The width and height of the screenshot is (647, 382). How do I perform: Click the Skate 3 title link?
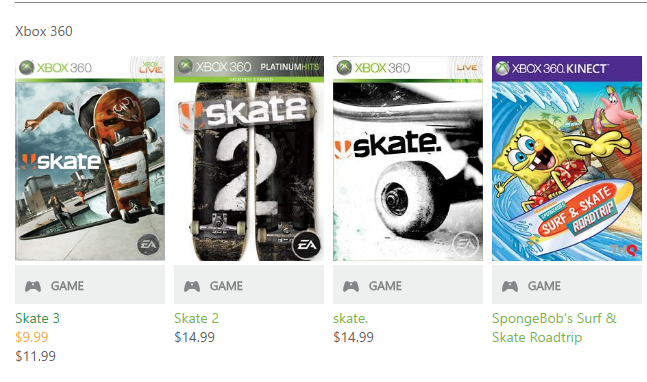pos(38,318)
